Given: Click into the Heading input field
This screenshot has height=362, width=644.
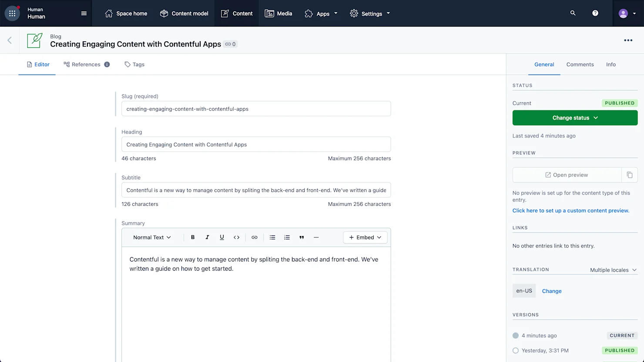Looking at the screenshot, I should click(x=256, y=144).
